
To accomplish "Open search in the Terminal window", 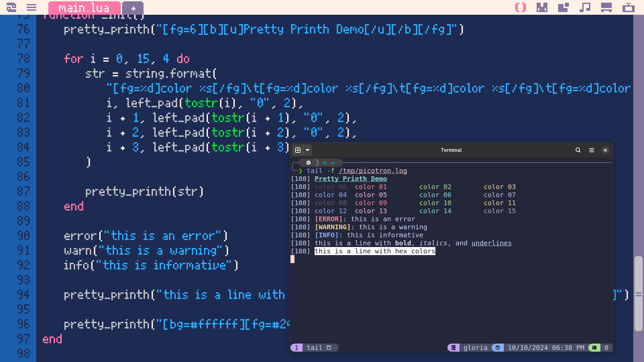I will click(578, 150).
